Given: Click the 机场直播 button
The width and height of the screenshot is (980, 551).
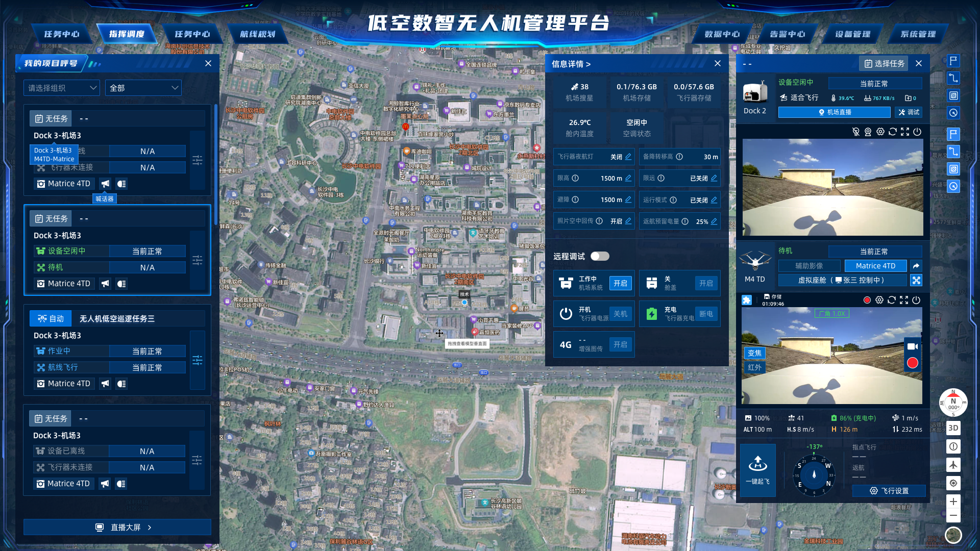Looking at the screenshot, I should pyautogui.click(x=834, y=112).
